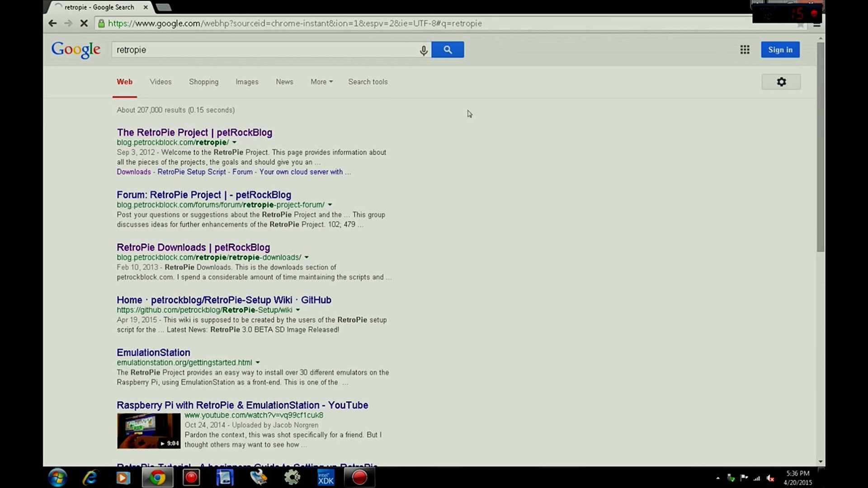
Task: Click the browser forward arrow
Action: 68,23
